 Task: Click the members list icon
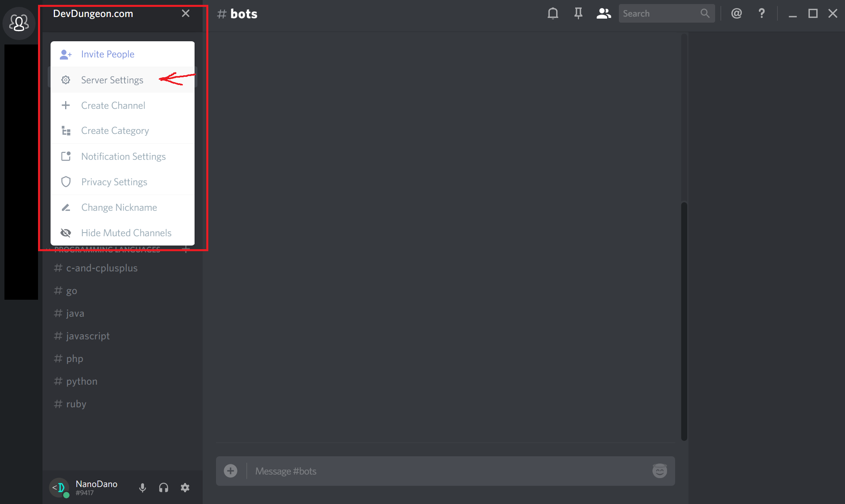tap(601, 13)
